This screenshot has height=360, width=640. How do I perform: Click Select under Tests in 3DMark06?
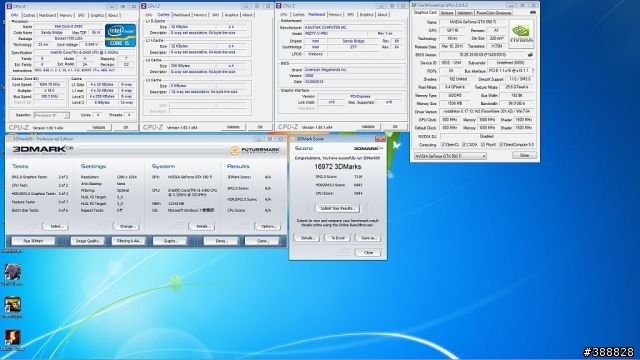coord(56,226)
